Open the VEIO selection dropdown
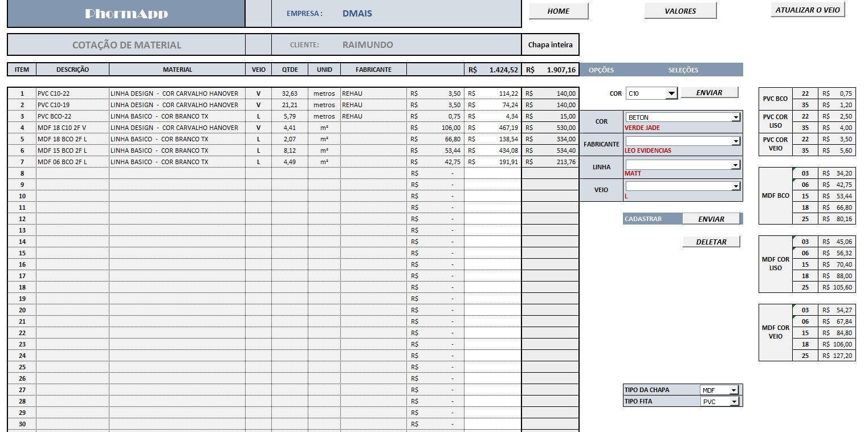This screenshot has height=432, width=868. [736, 186]
